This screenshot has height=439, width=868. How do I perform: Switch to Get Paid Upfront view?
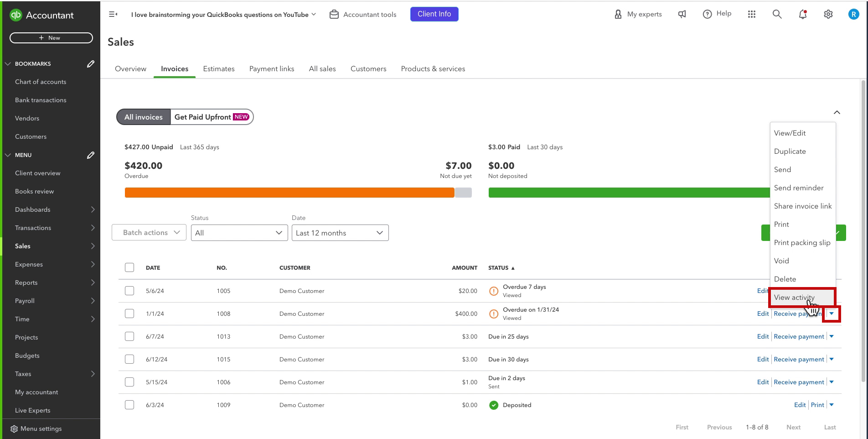pyautogui.click(x=212, y=117)
